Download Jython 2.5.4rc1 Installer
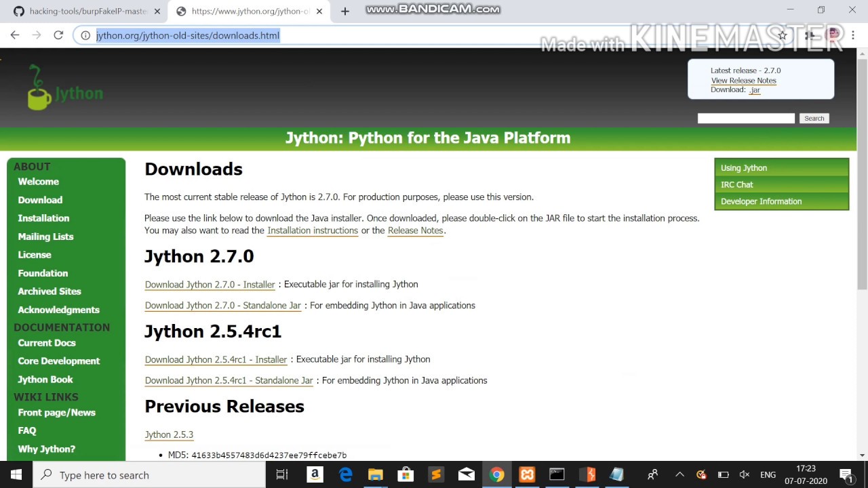The image size is (868, 488). pos(216,360)
